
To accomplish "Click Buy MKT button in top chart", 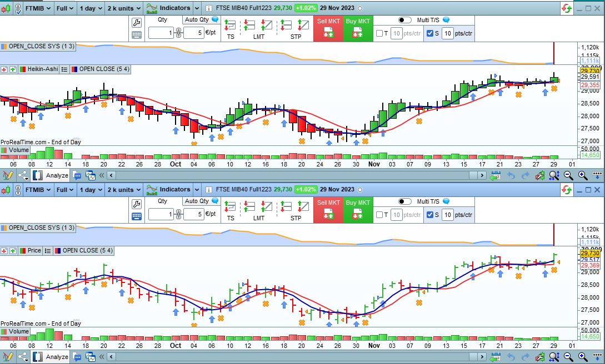I will click(x=358, y=28).
